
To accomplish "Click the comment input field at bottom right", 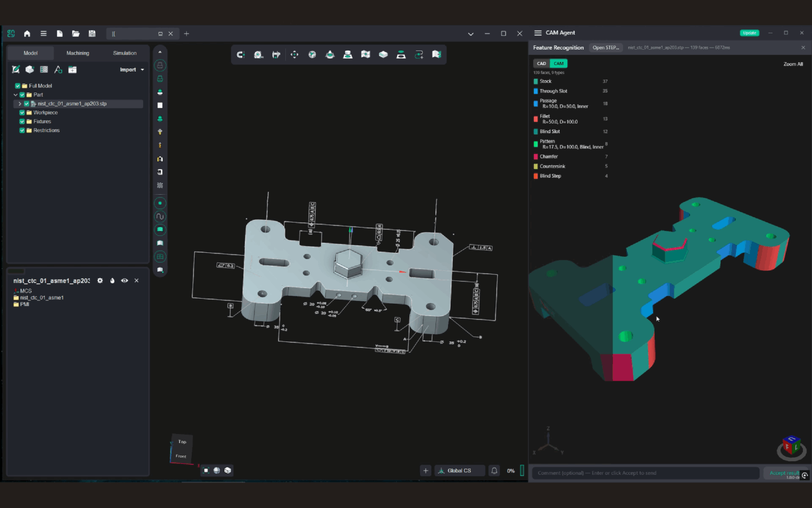I will [643, 473].
